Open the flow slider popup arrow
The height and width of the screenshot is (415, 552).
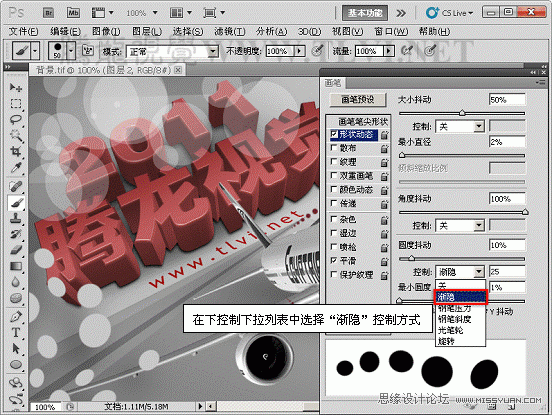click(389, 51)
